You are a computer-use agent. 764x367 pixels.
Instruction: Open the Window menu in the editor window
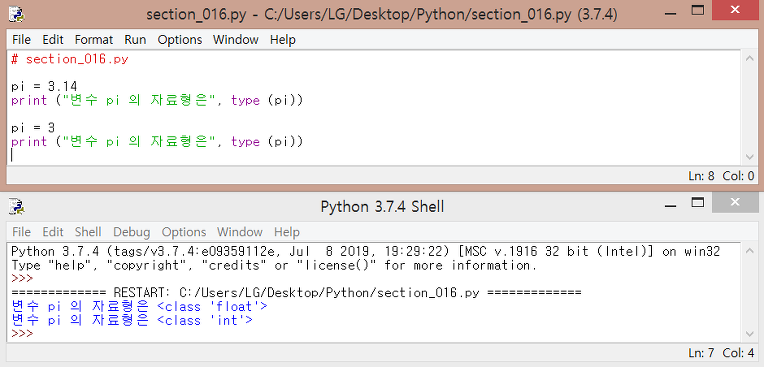tap(235, 39)
